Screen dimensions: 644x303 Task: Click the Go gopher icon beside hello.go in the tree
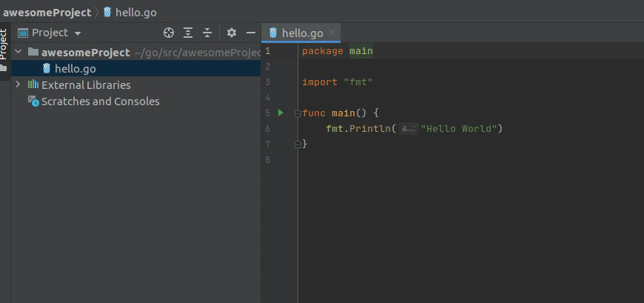pos(47,68)
